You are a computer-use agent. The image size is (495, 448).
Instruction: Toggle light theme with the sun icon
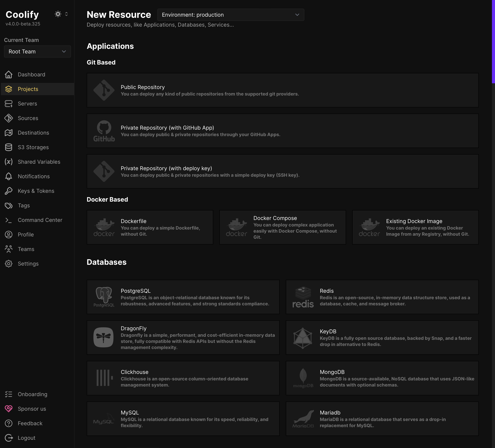(x=58, y=14)
